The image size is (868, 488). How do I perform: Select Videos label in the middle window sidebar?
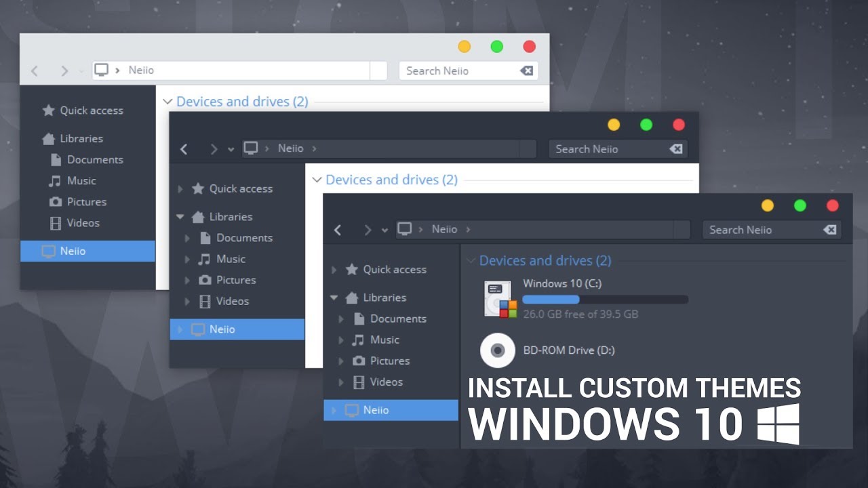[233, 301]
